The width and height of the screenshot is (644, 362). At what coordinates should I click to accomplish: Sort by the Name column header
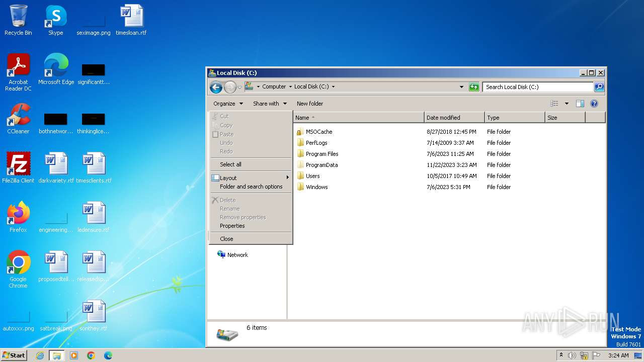[x=359, y=118]
